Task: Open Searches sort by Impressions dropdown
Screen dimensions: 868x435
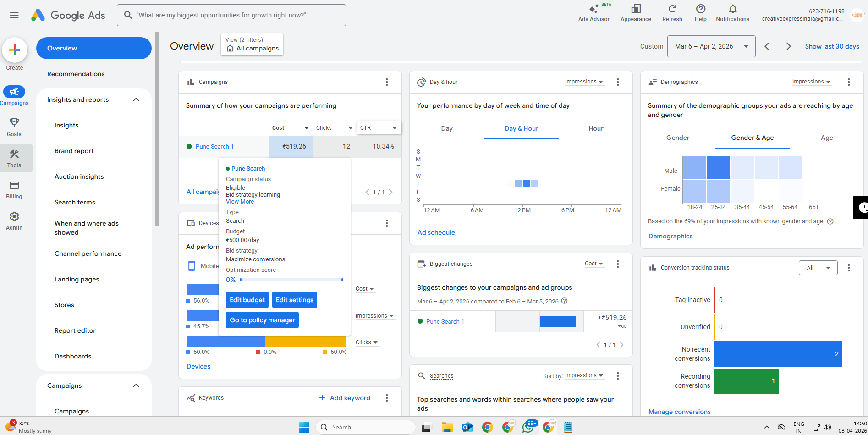Action: point(584,375)
